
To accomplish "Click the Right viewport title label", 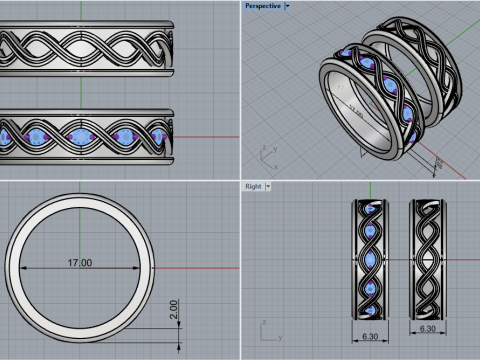I will coord(253,187).
